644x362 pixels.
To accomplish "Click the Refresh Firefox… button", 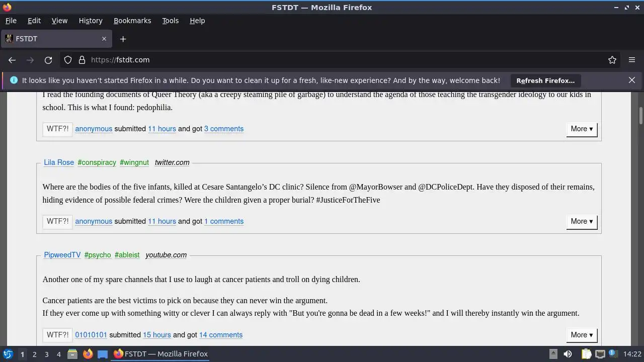I will [x=545, y=80].
